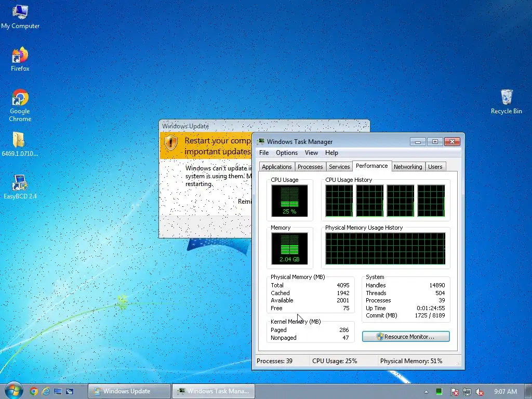The width and height of the screenshot is (532, 399).
Task: Select the EasyBCD 2.4 desktop shortcut
Action: (x=20, y=187)
